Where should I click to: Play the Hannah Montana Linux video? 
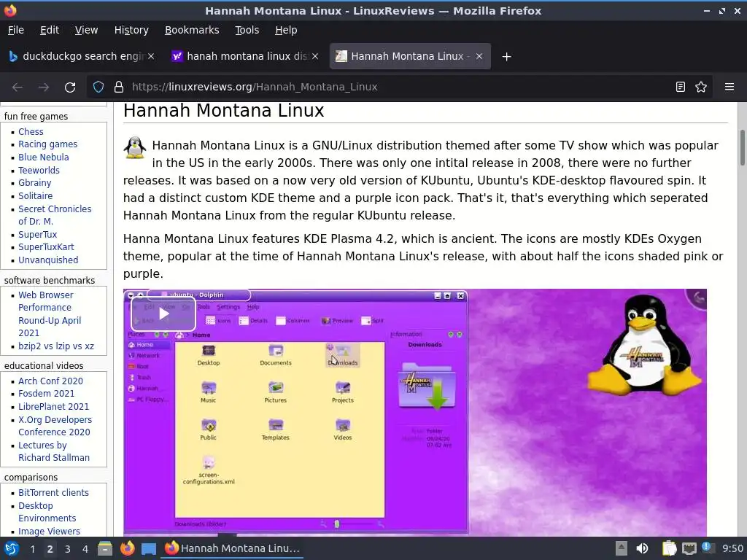(x=163, y=314)
